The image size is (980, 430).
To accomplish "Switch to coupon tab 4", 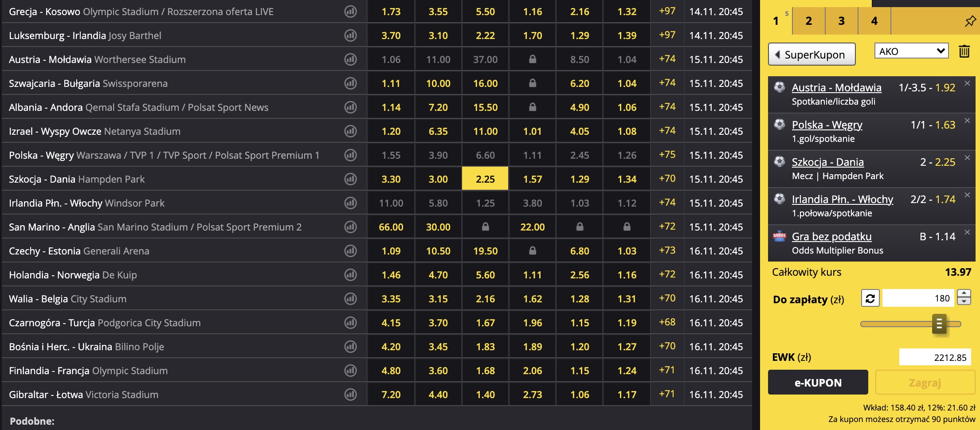I will 874,21.
